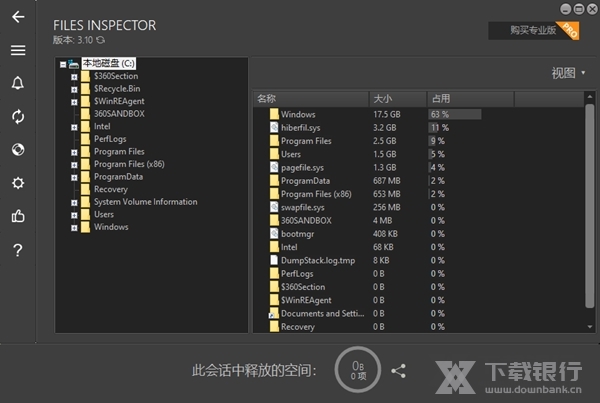Select Program Files row in file list
This screenshot has width=600, height=403.
coord(419,141)
